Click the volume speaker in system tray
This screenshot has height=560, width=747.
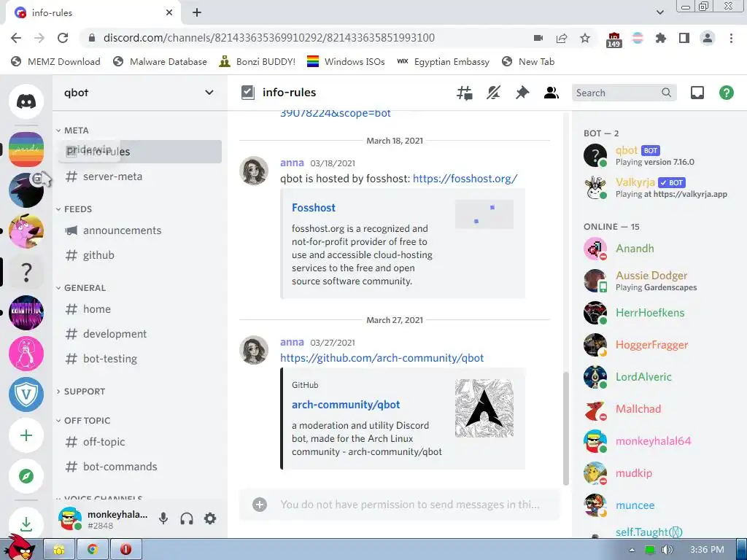point(667,550)
